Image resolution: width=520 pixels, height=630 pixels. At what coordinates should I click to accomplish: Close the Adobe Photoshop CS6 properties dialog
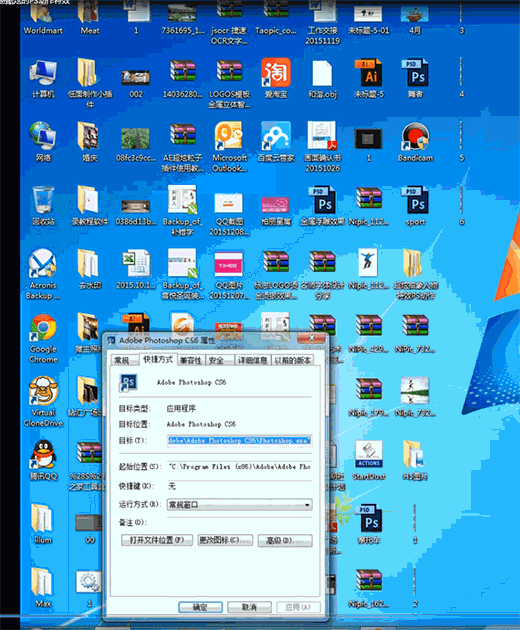tap(311, 338)
